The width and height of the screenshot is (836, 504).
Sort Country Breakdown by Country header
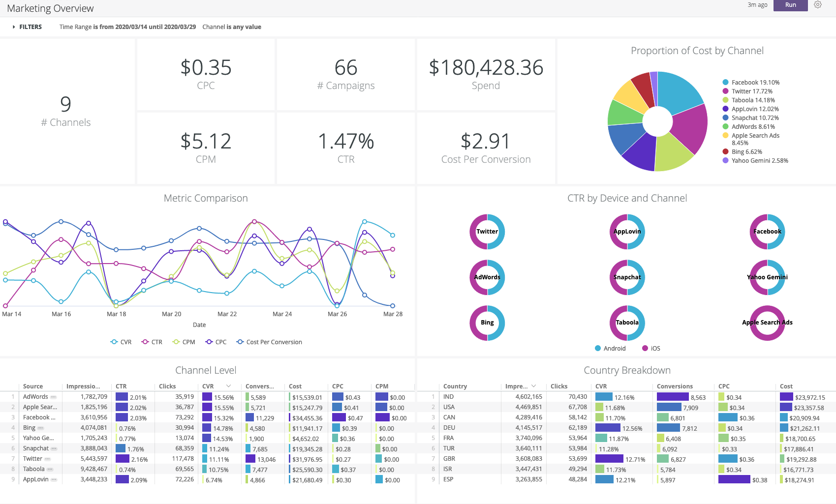[x=455, y=386]
